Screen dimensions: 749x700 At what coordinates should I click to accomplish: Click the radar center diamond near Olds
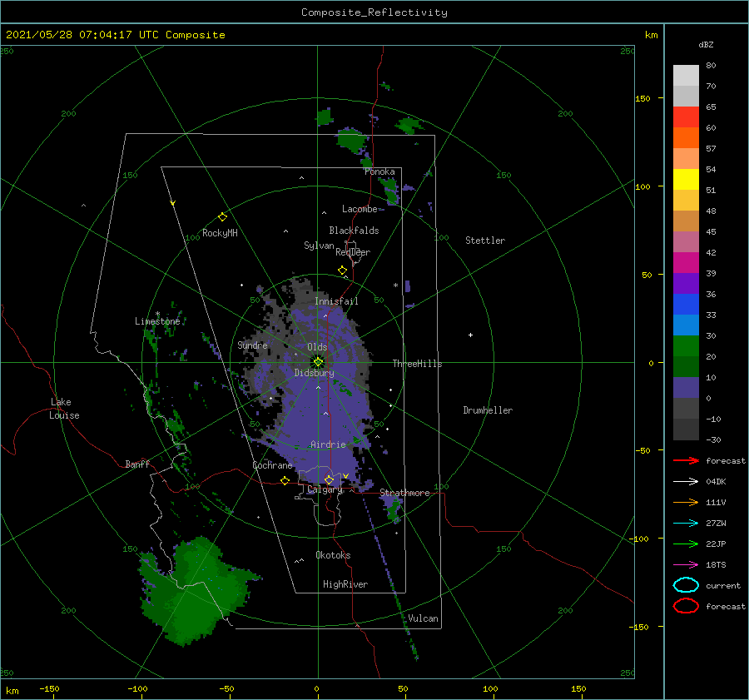pos(318,362)
